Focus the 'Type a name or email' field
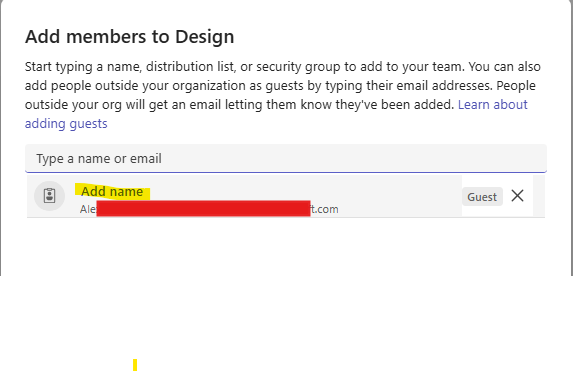This screenshot has height=372, width=573. [x=286, y=158]
